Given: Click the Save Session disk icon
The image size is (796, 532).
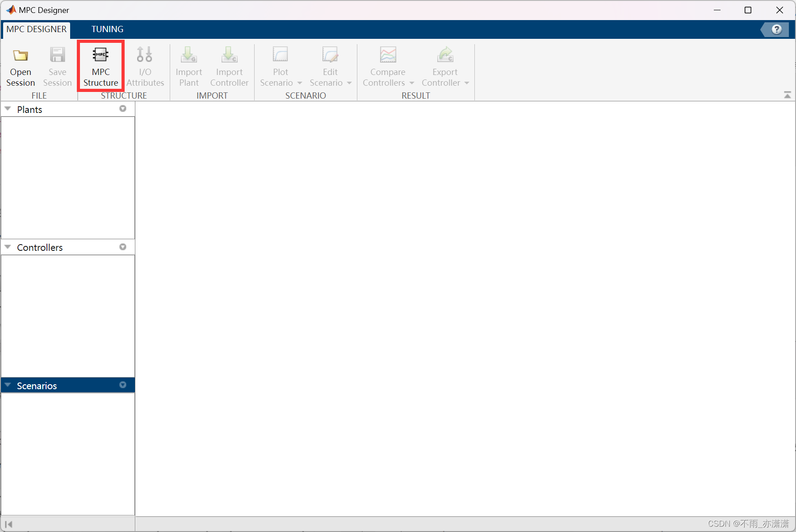Looking at the screenshot, I should pos(57,55).
